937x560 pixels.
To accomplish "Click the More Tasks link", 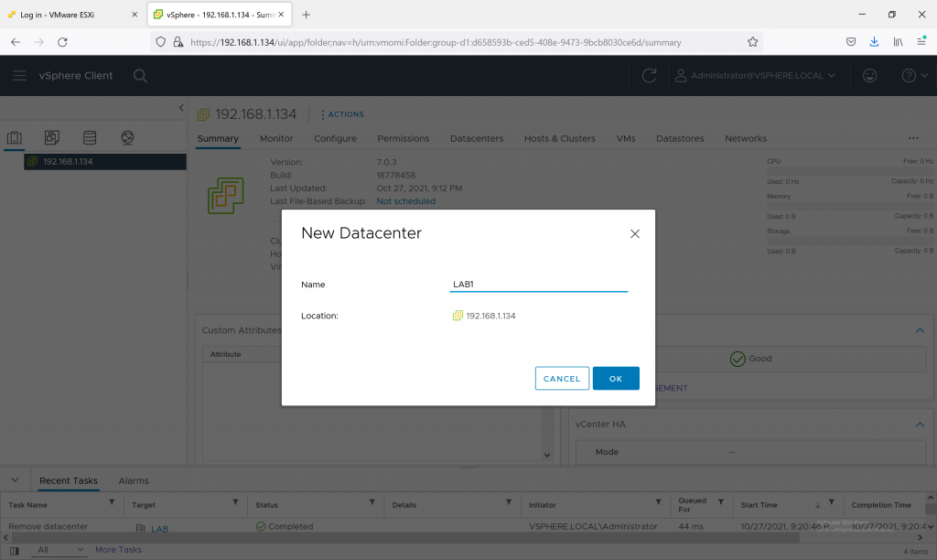I will (x=118, y=550).
